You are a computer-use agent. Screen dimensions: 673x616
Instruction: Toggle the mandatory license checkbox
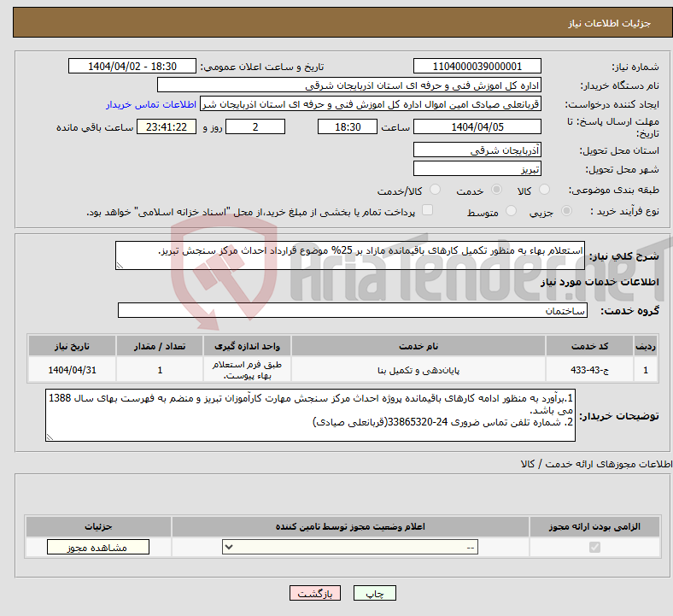pos(594,548)
